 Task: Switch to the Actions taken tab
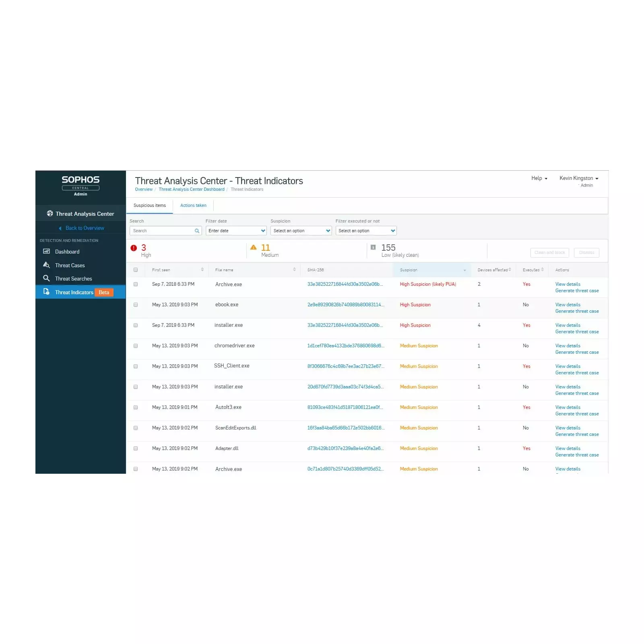point(193,205)
